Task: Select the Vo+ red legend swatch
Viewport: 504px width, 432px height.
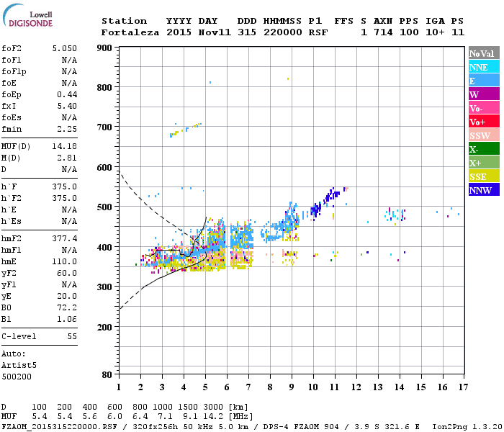Action: [x=484, y=122]
